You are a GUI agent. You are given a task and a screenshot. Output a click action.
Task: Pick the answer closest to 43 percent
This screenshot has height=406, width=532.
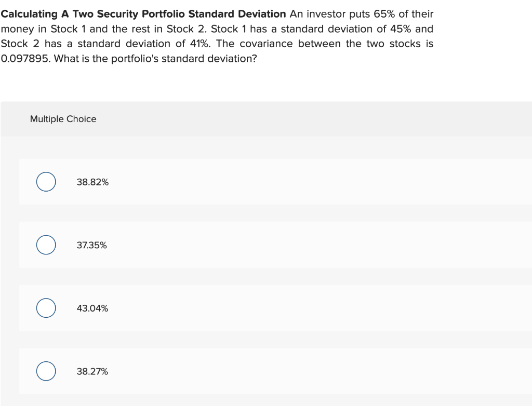pyautogui.click(x=92, y=308)
